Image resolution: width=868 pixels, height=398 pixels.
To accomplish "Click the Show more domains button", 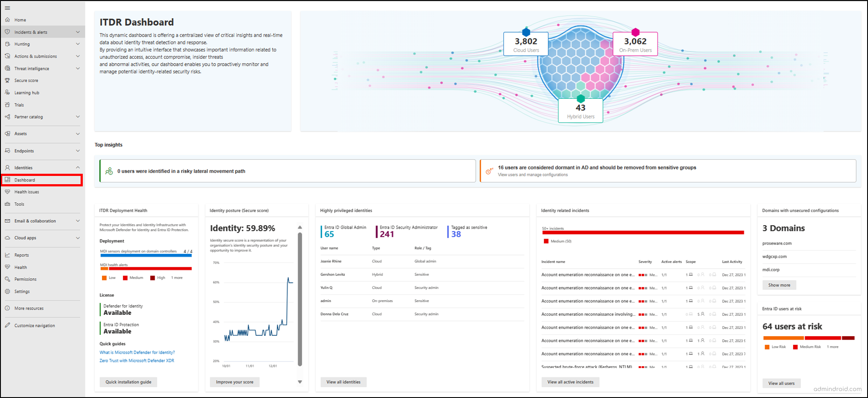I will [x=779, y=285].
